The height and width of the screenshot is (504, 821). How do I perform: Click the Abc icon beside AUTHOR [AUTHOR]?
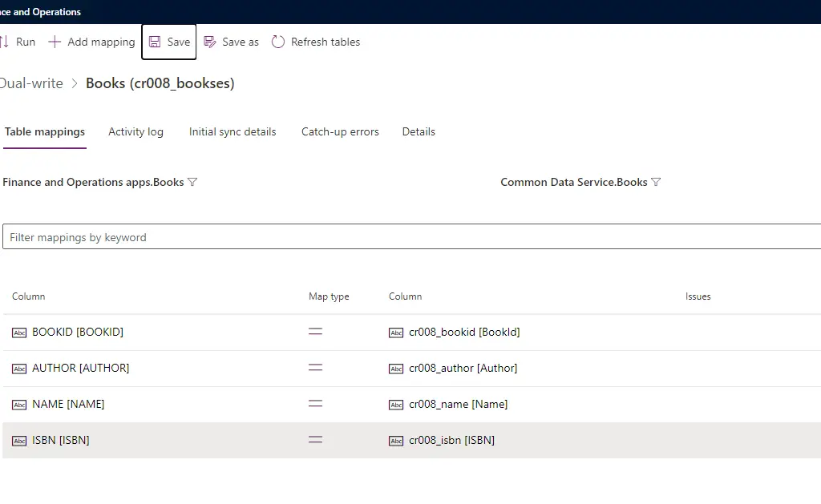coord(19,369)
